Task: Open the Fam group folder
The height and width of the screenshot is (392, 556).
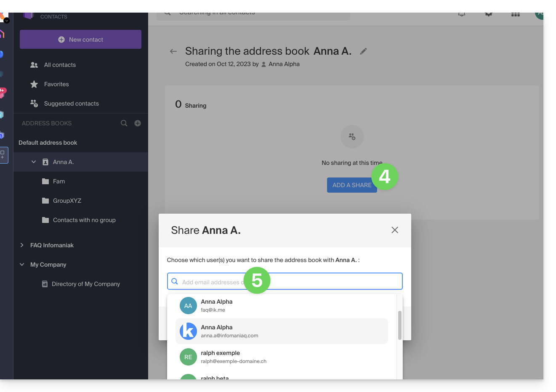Action: tap(59, 181)
